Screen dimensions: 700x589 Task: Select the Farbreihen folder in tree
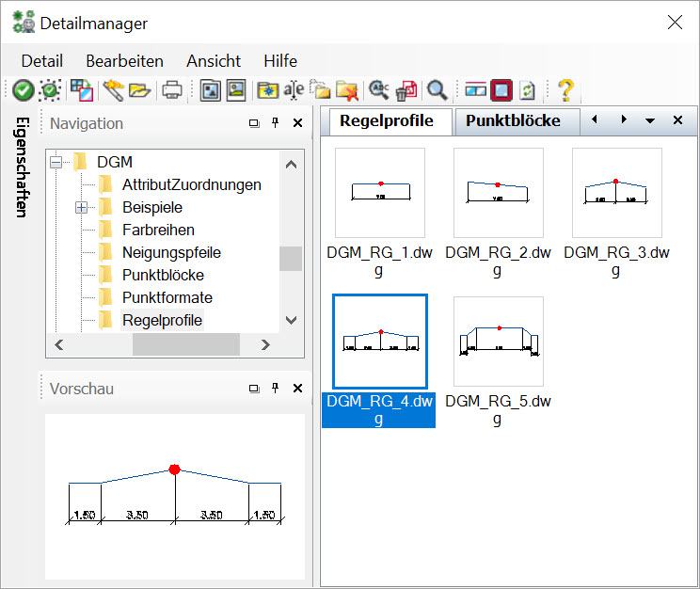click(x=158, y=230)
